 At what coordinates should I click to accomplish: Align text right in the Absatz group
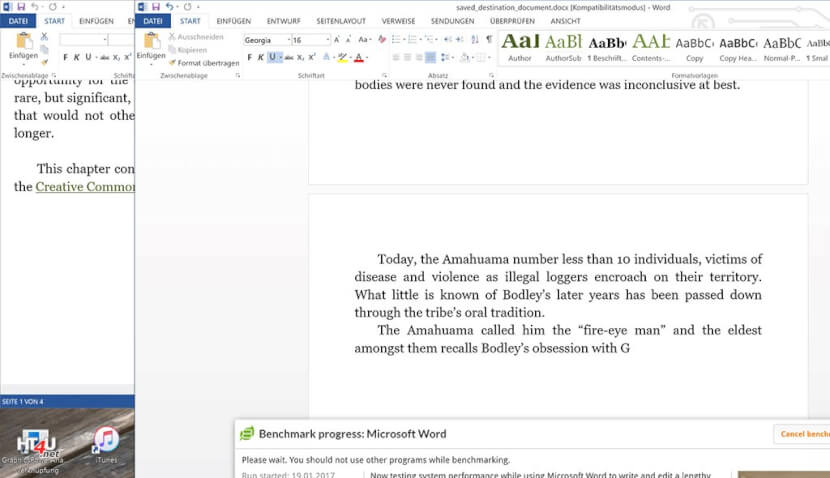point(419,57)
